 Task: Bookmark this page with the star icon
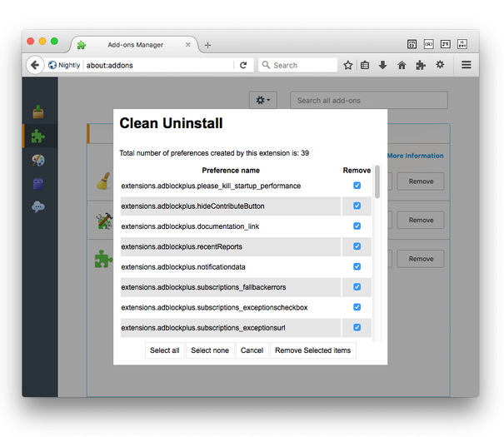click(x=347, y=65)
